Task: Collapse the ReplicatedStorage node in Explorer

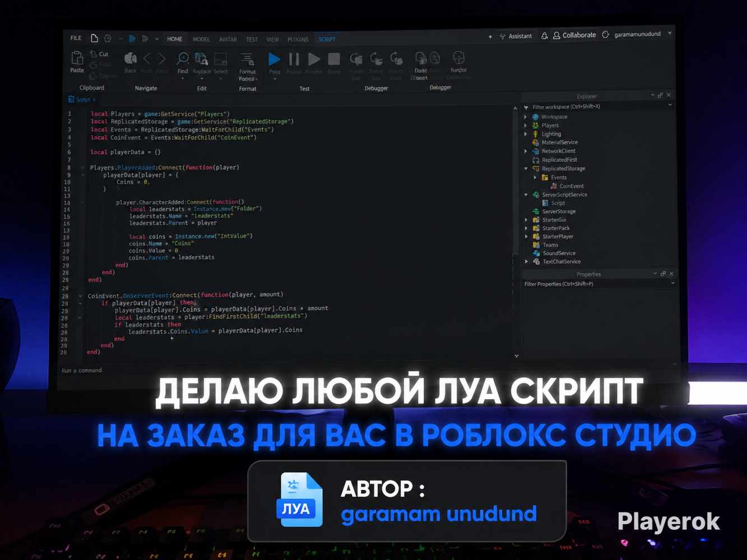Action: tap(526, 169)
